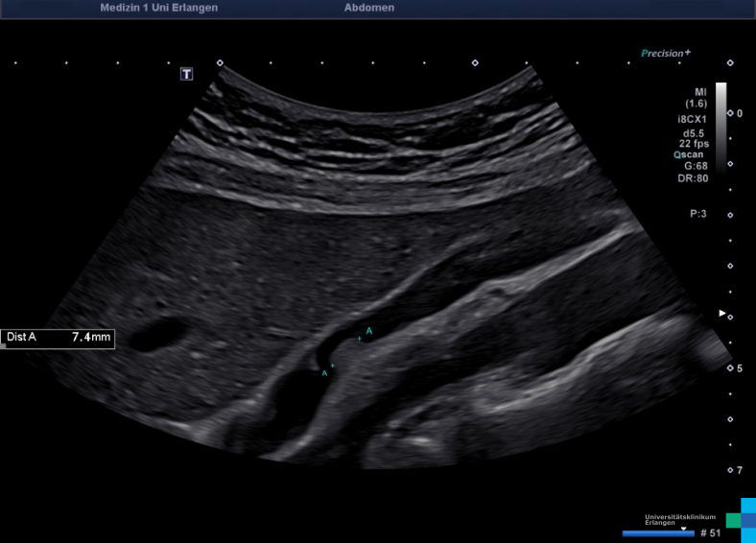Click the T probe orientation marker
This screenshot has width=756, height=543.
(186, 74)
